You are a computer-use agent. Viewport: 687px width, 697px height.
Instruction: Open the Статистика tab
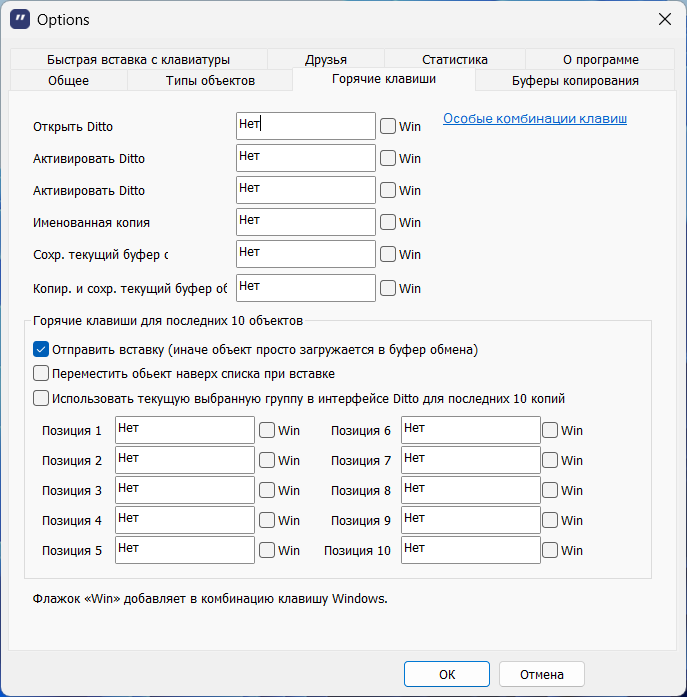(455, 60)
